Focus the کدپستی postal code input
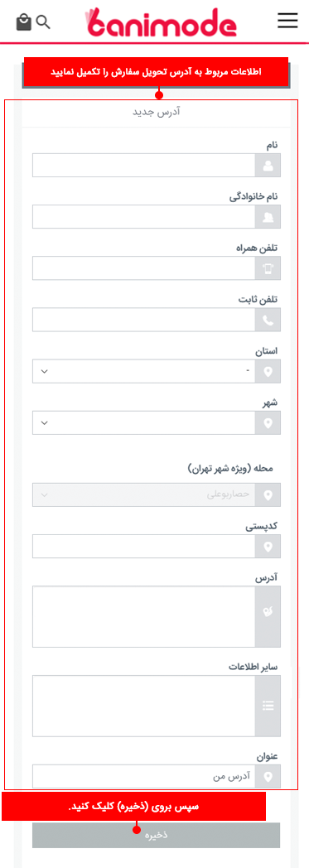This screenshot has width=309, height=868. [144, 547]
